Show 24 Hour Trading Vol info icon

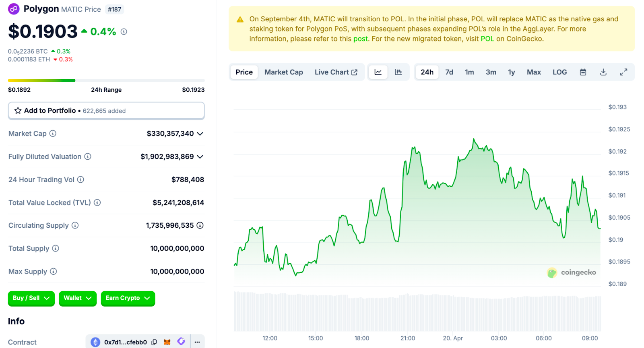coord(80,179)
